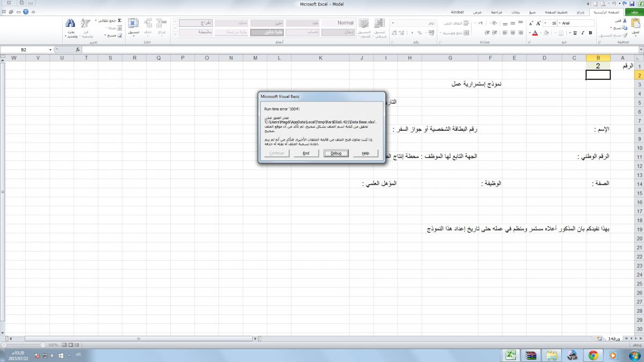
Task: Click the Page Layout view icon in status bar
Action: (x=70, y=345)
